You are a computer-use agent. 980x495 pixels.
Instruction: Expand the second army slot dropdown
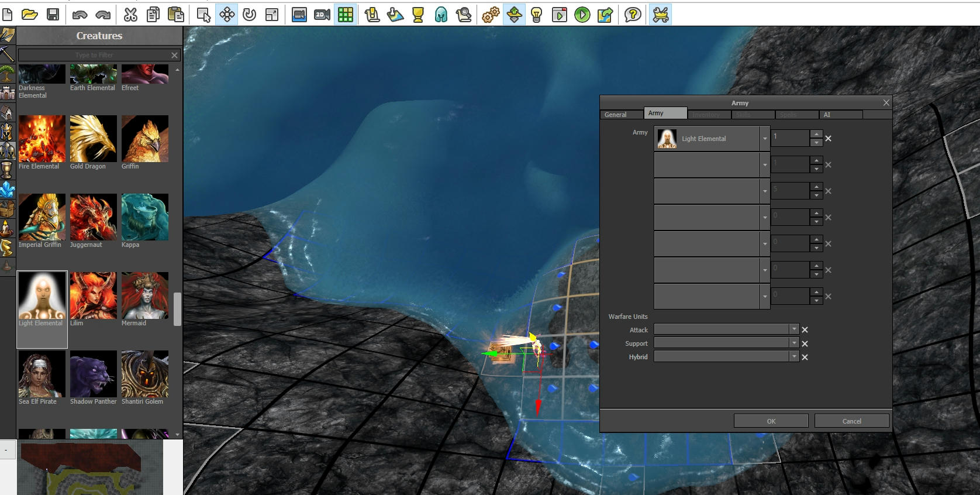pos(765,165)
